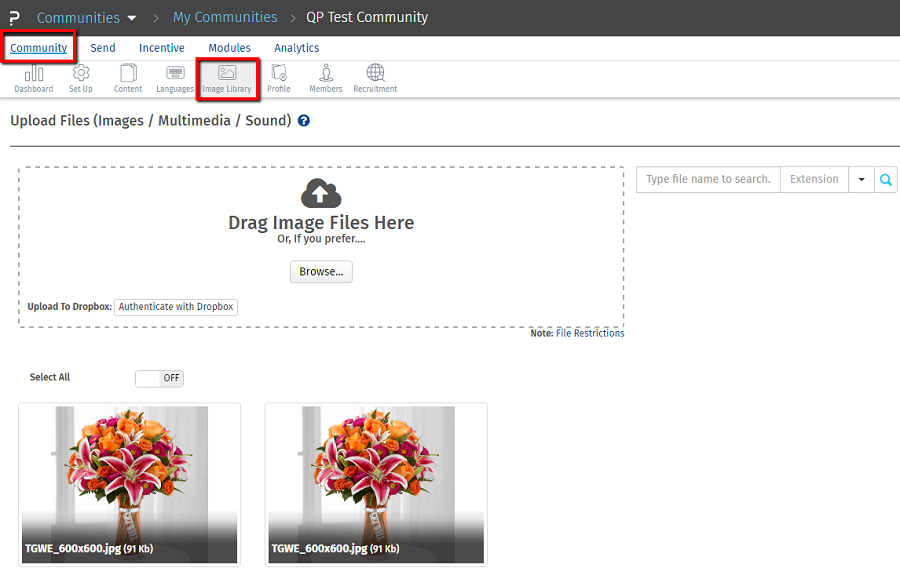Open the Members icon
Image resolution: width=900 pixels, height=568 pixels.
[x=326, y=79]
